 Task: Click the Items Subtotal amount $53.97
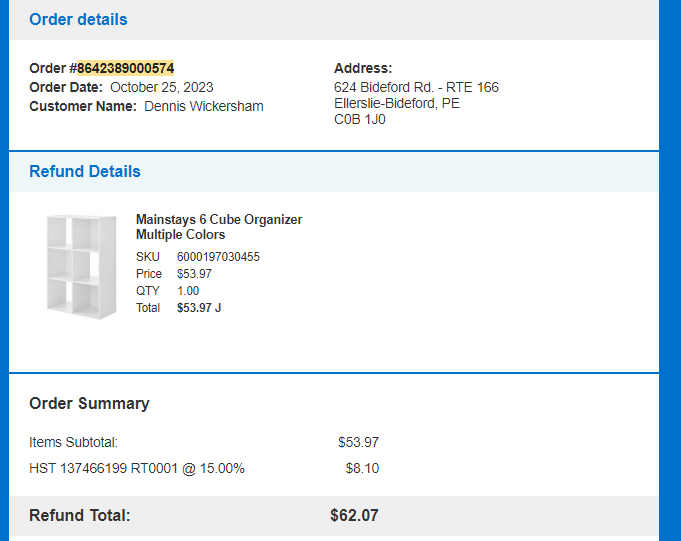358,442
